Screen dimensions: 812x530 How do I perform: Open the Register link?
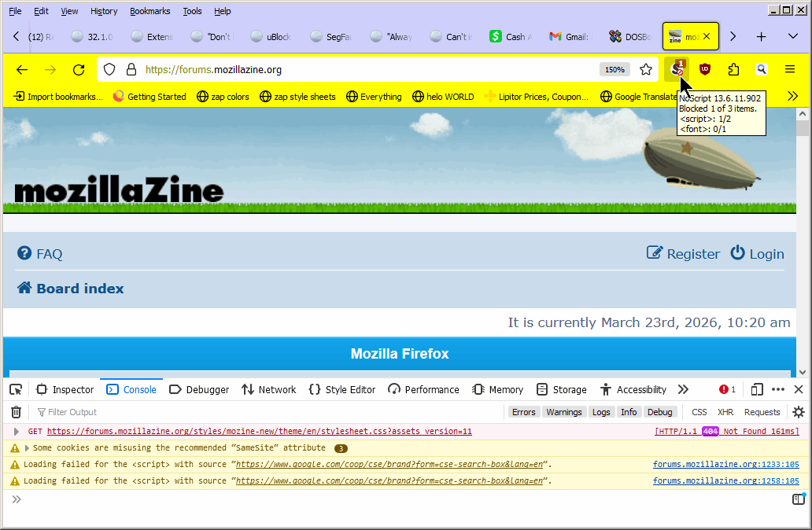(683, 254)
